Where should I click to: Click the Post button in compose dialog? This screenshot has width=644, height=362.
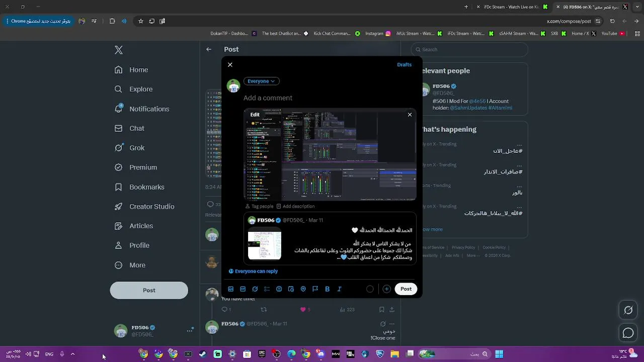point(406,289)
